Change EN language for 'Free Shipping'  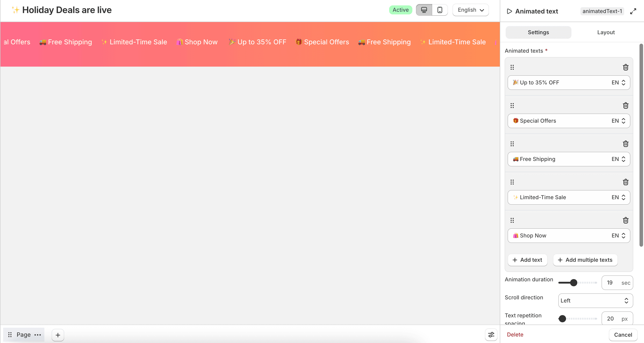click(x=619, y=159)
